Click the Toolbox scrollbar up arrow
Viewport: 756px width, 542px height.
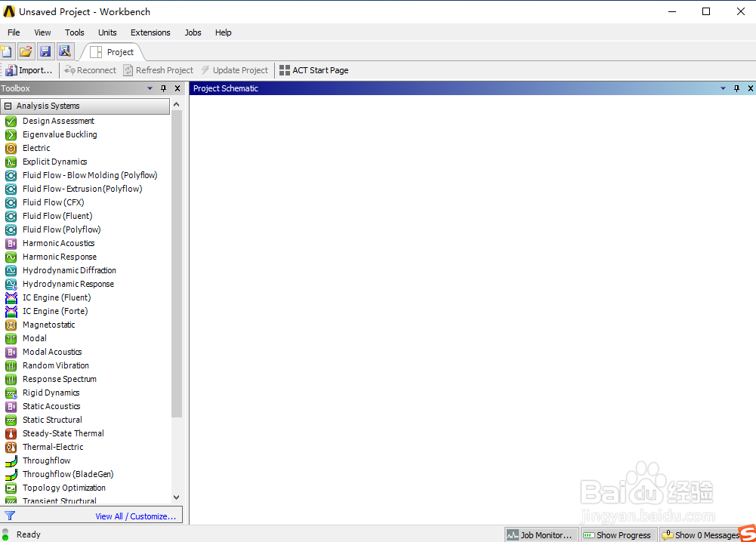point(177,104)
